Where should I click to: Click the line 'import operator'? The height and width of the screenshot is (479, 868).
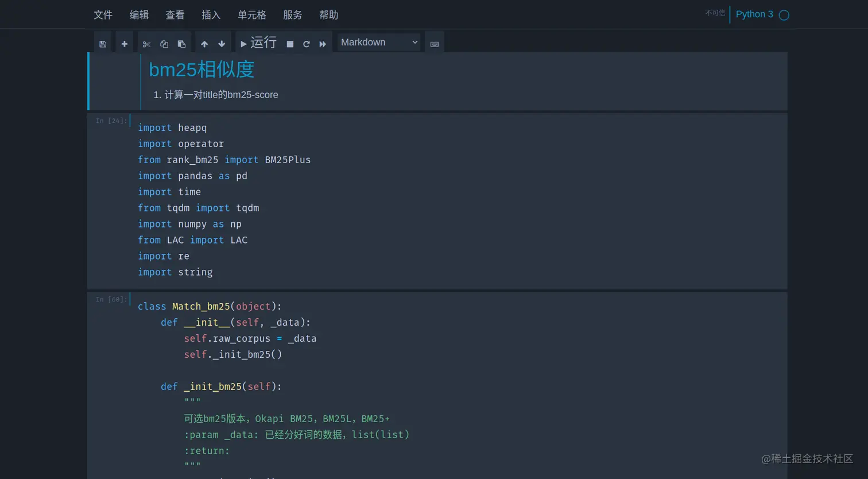[x=181, y=144]
